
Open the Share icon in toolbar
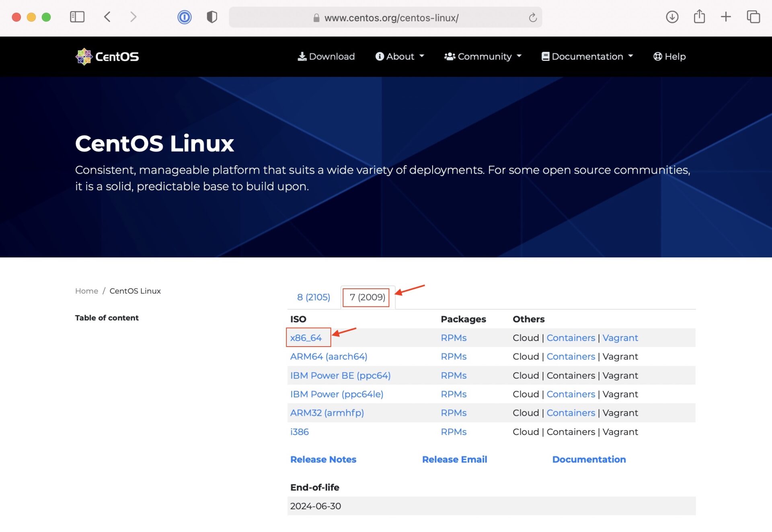pyautogui.click(x=699, y=16)
